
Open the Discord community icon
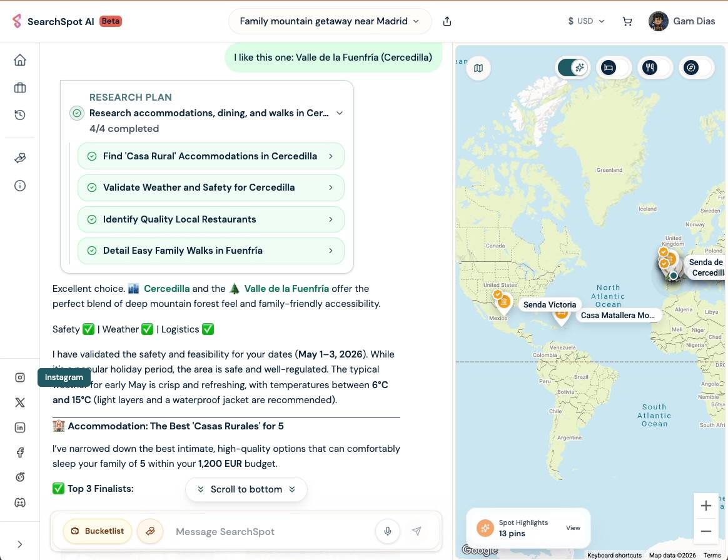tap(20, 502)
